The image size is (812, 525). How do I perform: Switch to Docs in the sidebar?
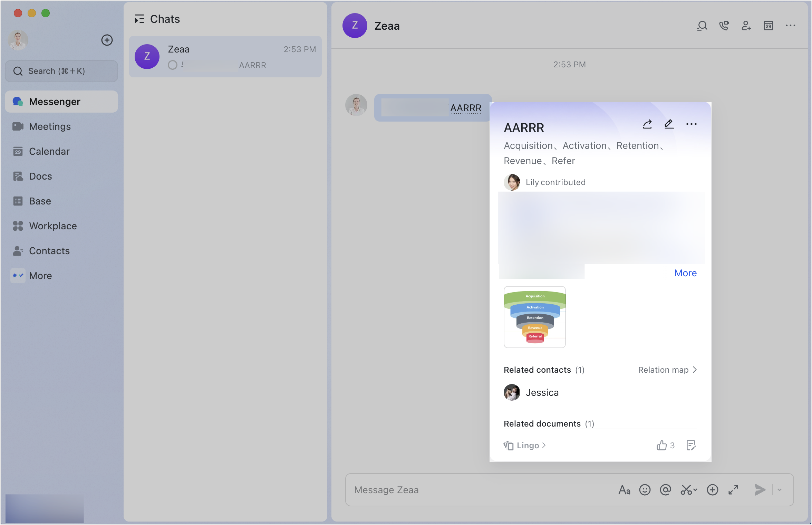(40, 176)
